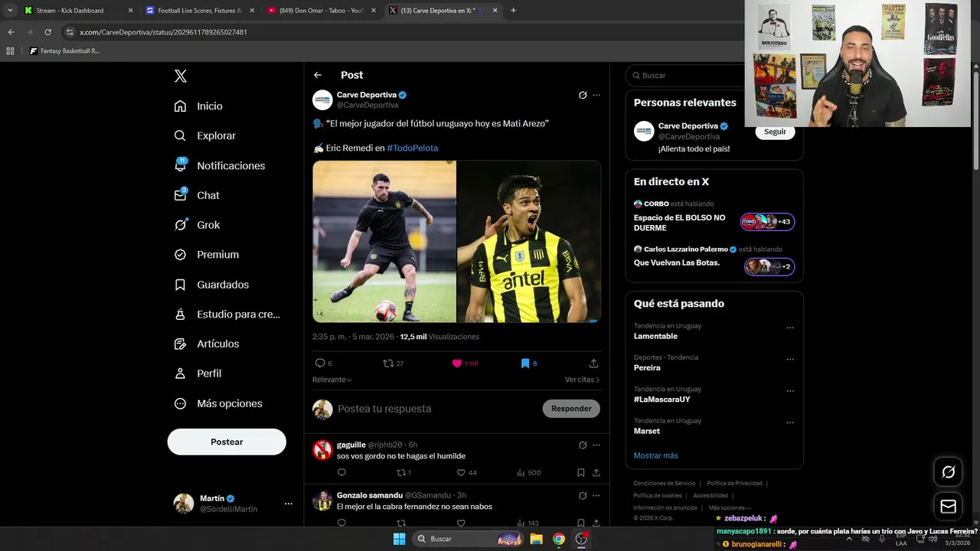Open the Marset trending topic
980x551 pixels.
coord(646,431)
